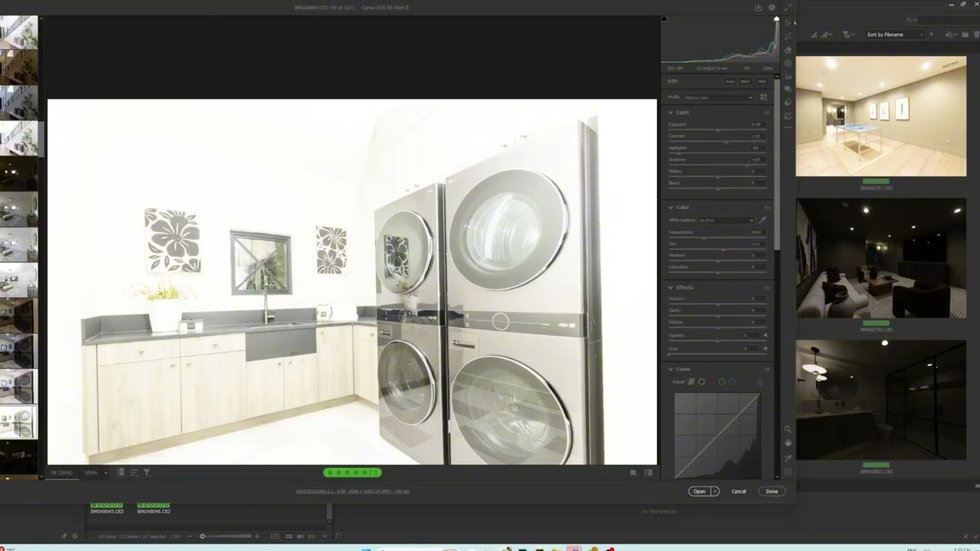Click the B&W button
Image resolution: width=980 pixels, height=551 pixels.
(x=745, y=81)
